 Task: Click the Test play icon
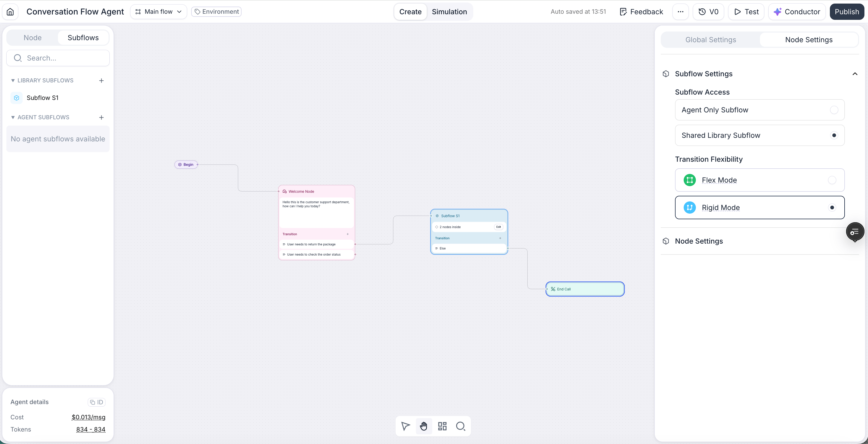tap(738, 12)
